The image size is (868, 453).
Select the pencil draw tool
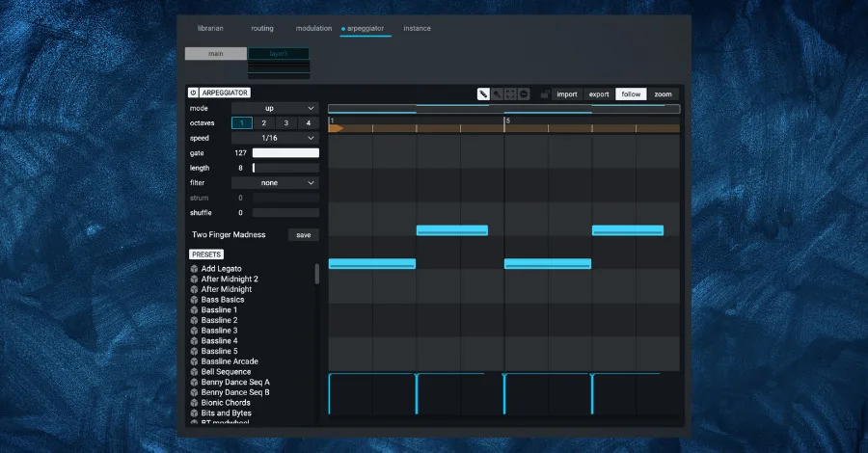coord(483,94)
